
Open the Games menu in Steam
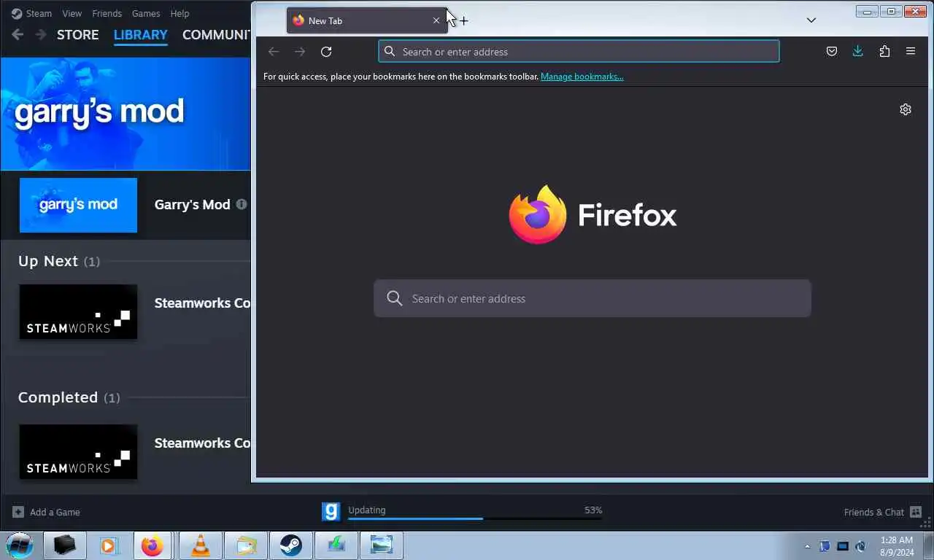pyautogui.click(x=146, y=13)
